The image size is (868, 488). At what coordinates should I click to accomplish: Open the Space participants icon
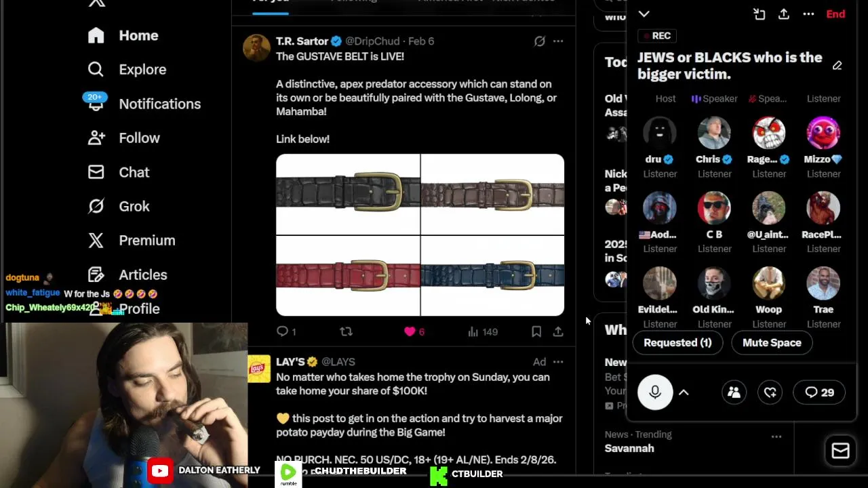[x=734, y=392]
